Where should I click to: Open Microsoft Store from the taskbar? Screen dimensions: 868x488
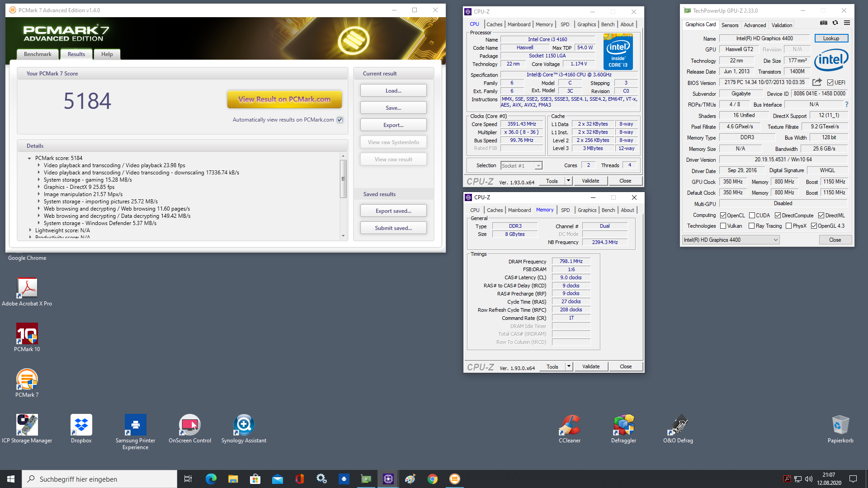[x=255, y=479]
